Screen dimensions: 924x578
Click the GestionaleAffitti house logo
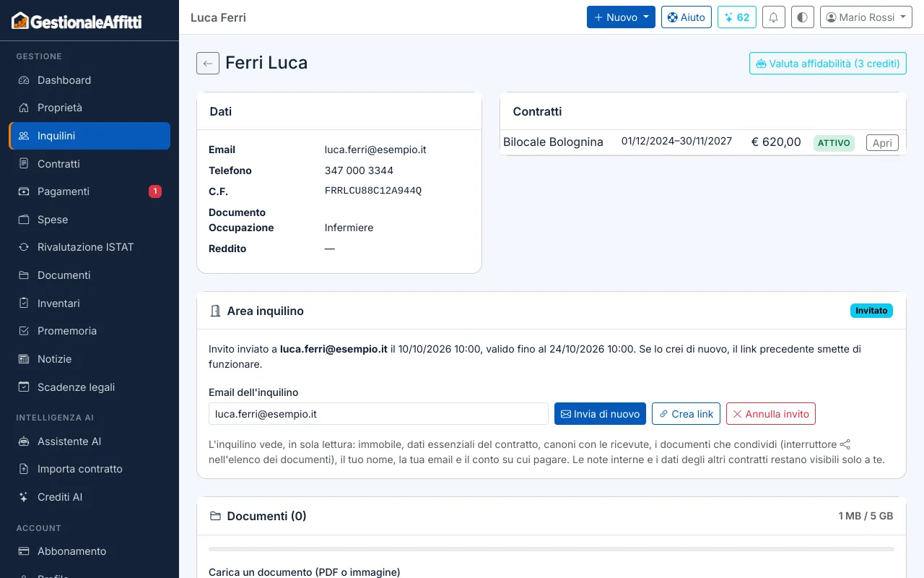pyautogui.click(x=77, y=20)
